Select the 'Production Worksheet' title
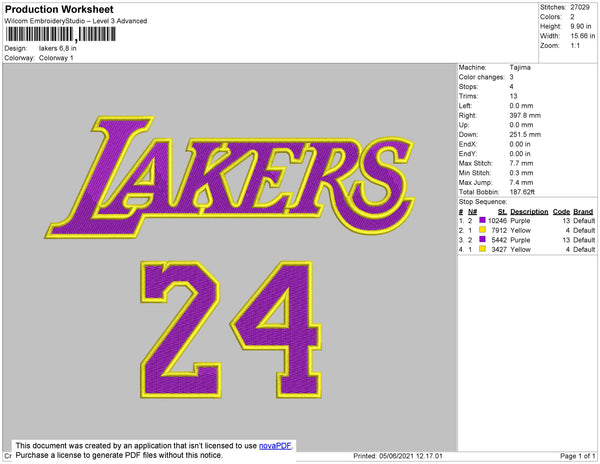The height and width of the screenshot is (464, 600). [x=59, y=9]
